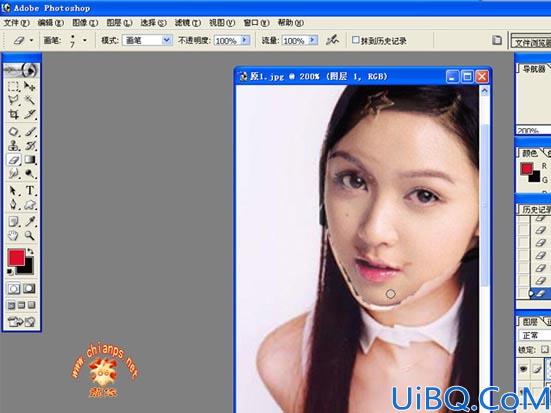Open the 正常 blend mode dropdown
The width and height of the screenshot is (551, 413).
point(535,336)
